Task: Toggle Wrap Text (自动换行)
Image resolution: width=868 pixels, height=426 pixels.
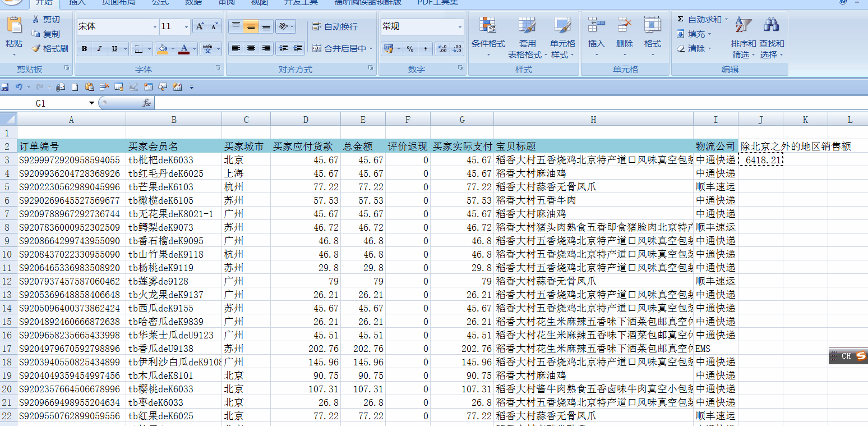Action: pos(335,26)
